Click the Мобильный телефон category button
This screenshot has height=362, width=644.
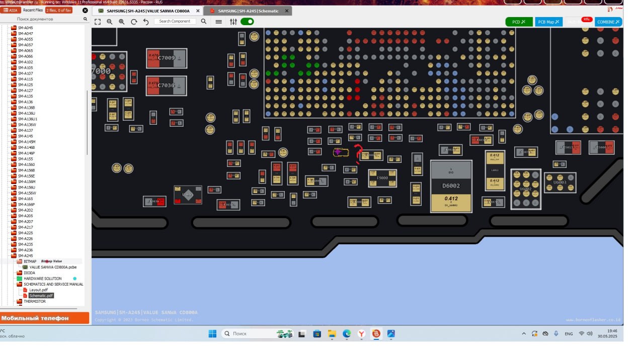(45, 318)
